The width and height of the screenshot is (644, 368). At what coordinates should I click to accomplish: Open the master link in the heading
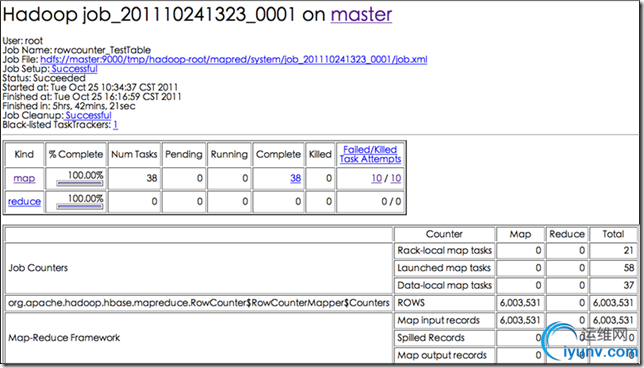361,14
